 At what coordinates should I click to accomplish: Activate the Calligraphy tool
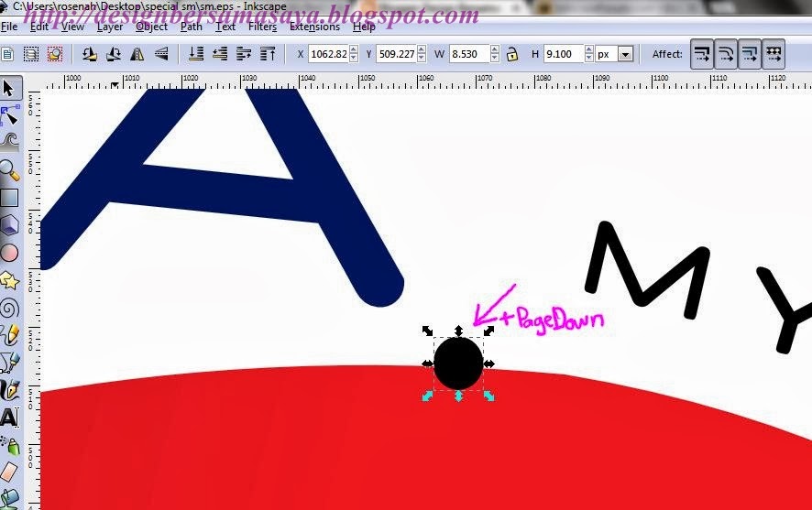(x=9, y=390)
